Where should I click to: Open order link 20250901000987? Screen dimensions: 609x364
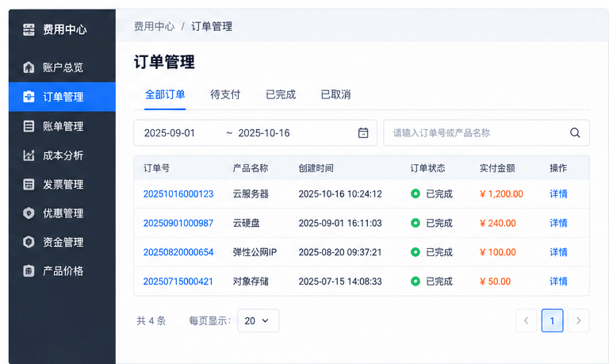point(178,223)
